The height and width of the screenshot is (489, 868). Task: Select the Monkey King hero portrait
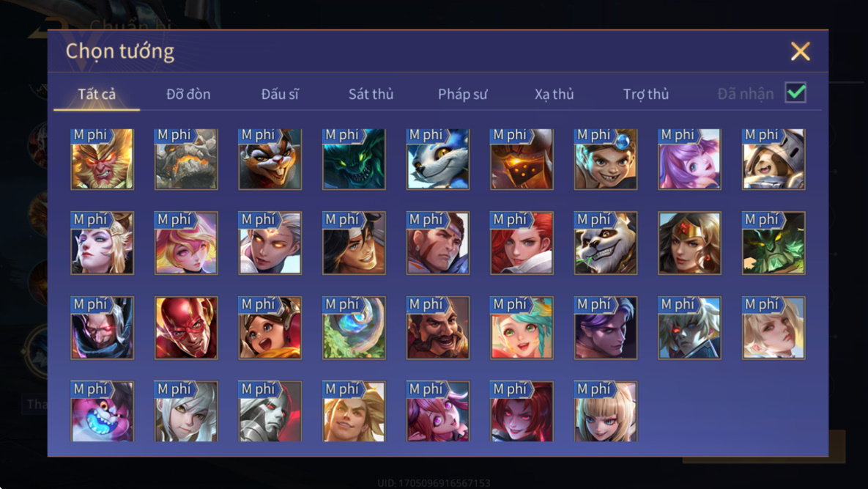tap(102, 159)
